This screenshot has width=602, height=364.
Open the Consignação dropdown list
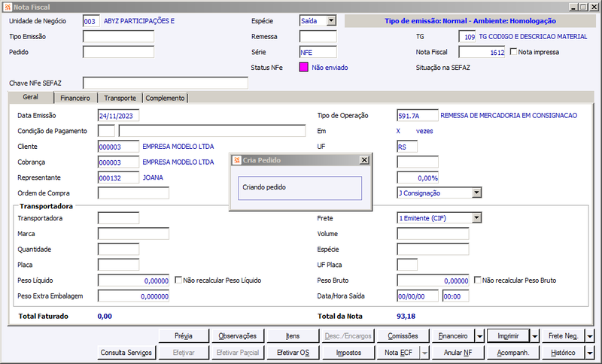tap(476, 193)
